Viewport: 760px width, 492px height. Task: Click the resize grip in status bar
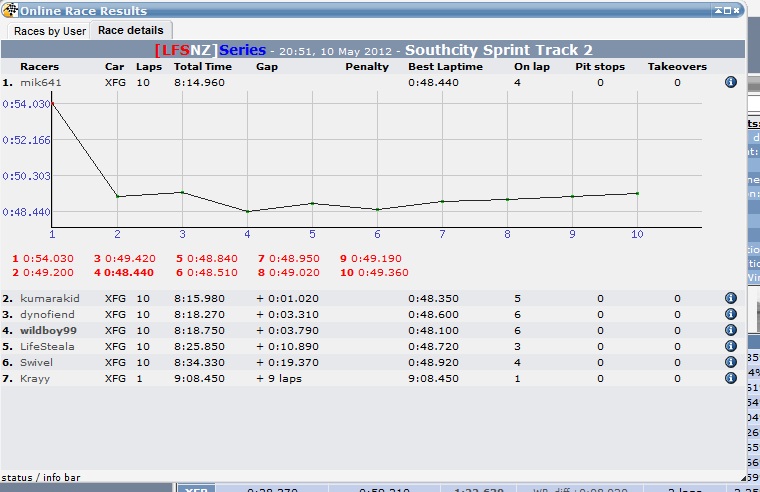click(743, 478)
